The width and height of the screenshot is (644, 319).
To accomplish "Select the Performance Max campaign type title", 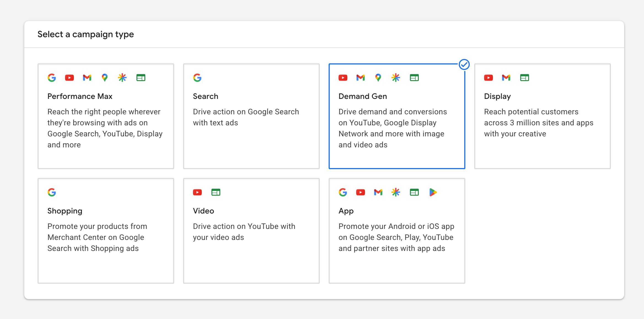I will pos(80,96).
